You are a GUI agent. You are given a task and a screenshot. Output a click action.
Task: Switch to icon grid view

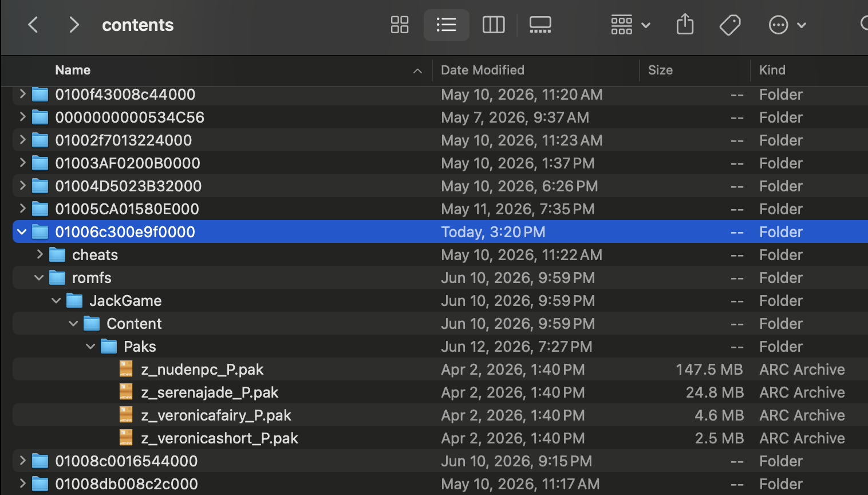(400, 25)
